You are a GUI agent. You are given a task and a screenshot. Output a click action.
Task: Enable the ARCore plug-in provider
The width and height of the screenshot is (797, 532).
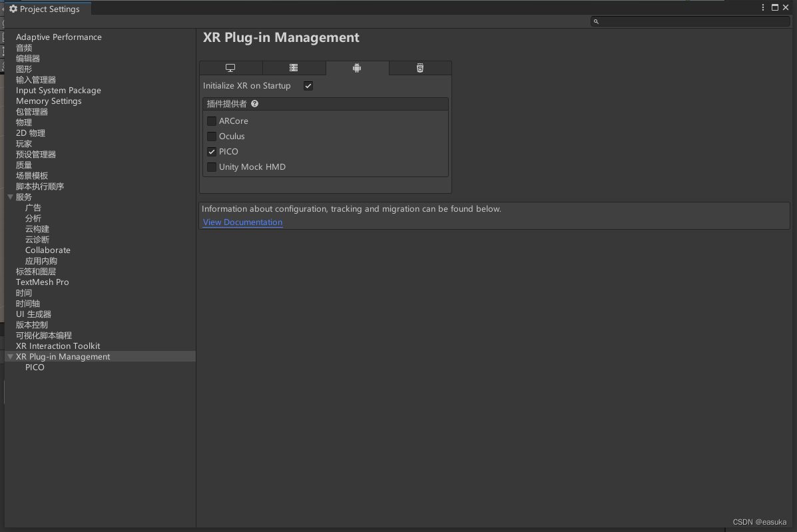point(212,121)
